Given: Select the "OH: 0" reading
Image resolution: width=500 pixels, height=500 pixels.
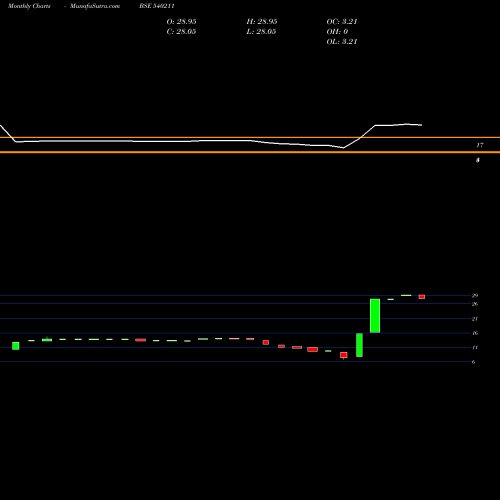Looking at the screenshot, I should [x=337, y=32].
